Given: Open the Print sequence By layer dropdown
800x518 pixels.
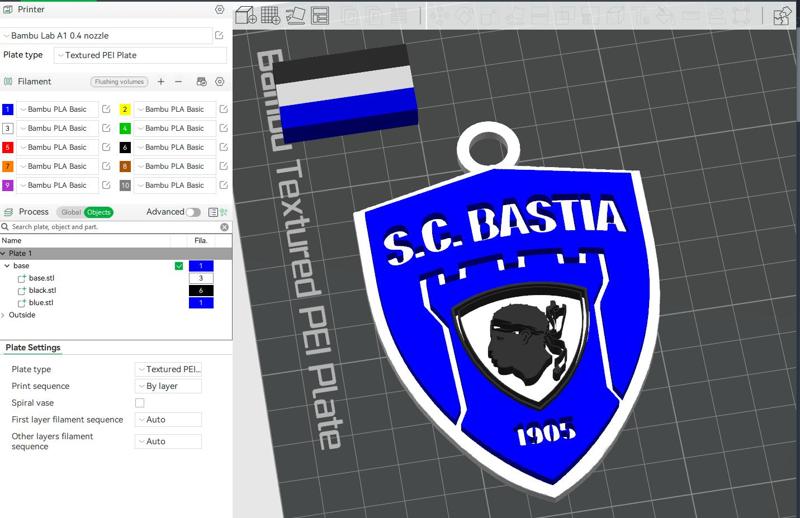Looking at the screenshot, I should coord(168,386).
